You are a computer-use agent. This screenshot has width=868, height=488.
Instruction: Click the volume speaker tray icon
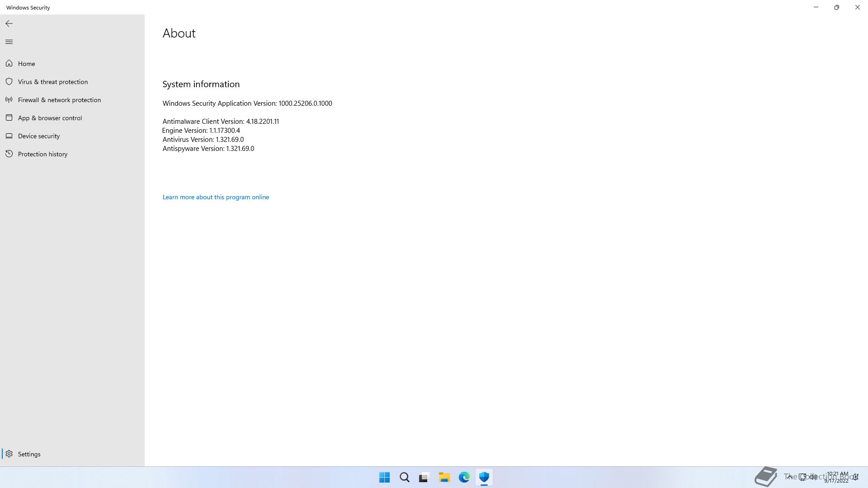click(813, 477)
